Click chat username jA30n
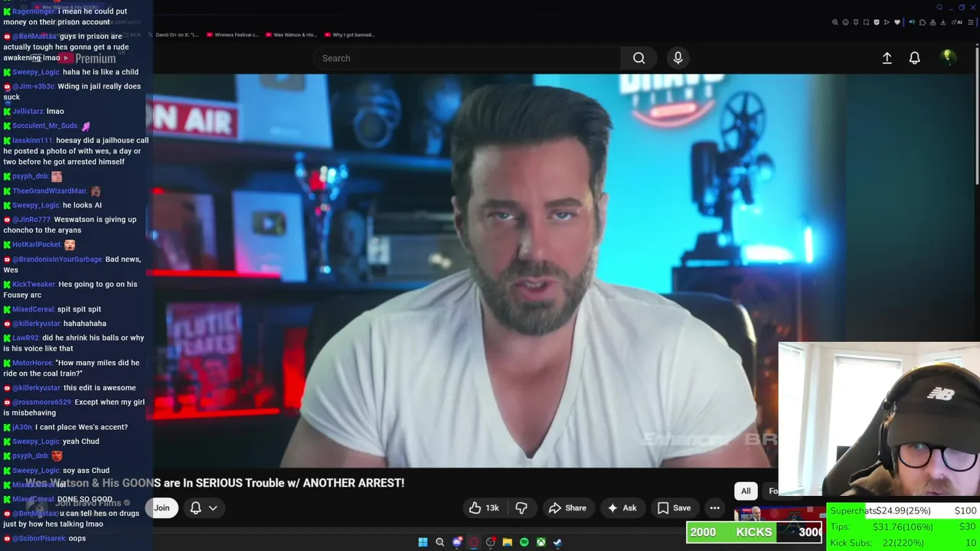The height and width of the screenshot is (551, 980). coord(22,427)
